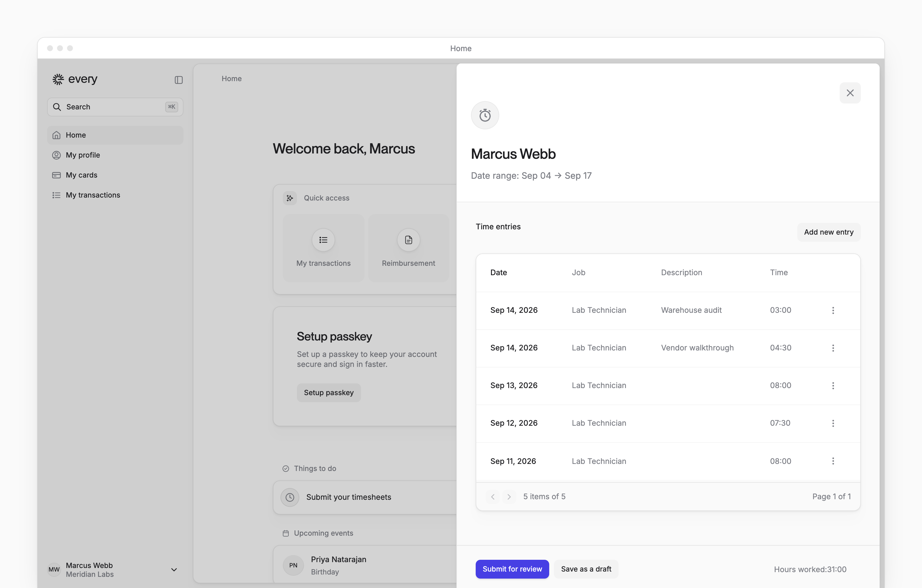
Task: Open options menu for Sep 12 entry
Action: pos(833,423)
